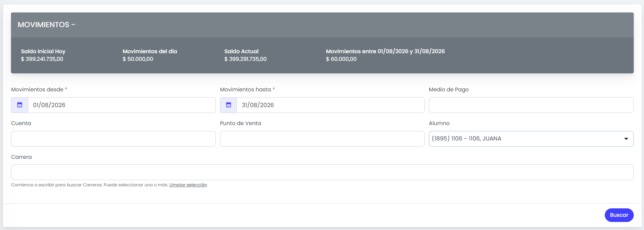Click the Saldo Actual label

[x=242, y=51]
